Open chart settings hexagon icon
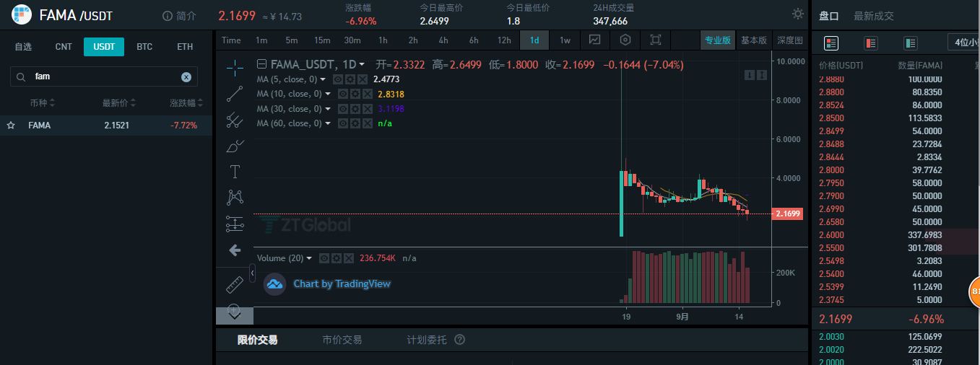Viewport: 980px width, 365px height. click(x=625, y=40)
